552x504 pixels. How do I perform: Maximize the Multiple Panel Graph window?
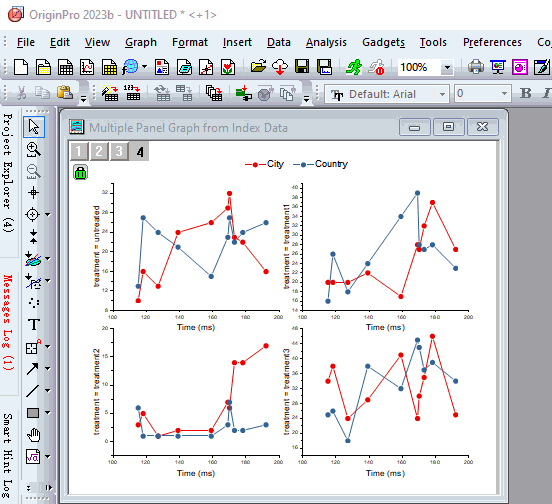[448, 127]
